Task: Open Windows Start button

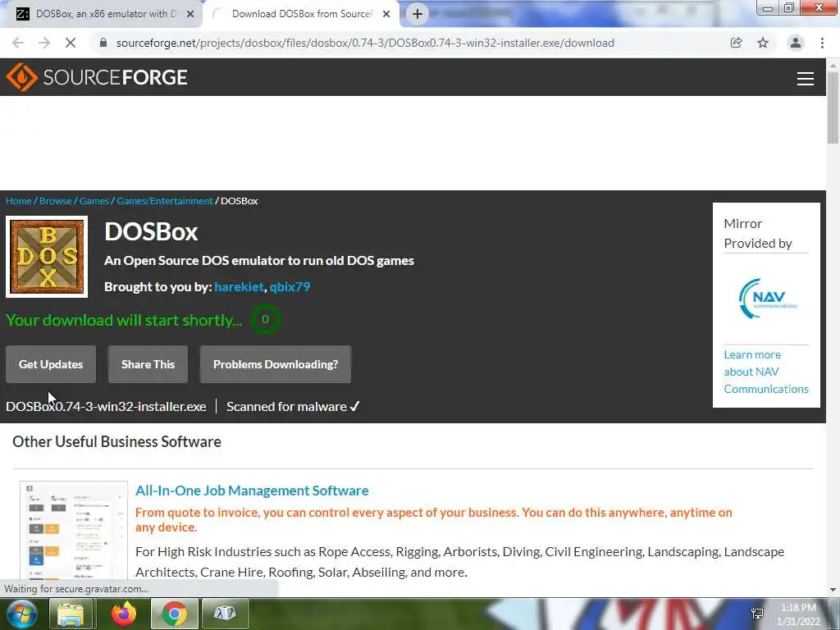Action: click(21, 614)
